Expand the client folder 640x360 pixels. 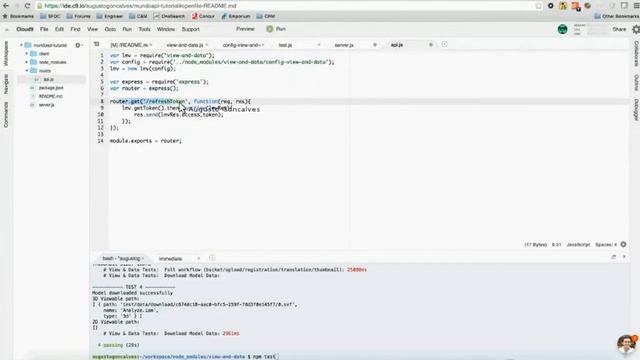click(27, 53)
